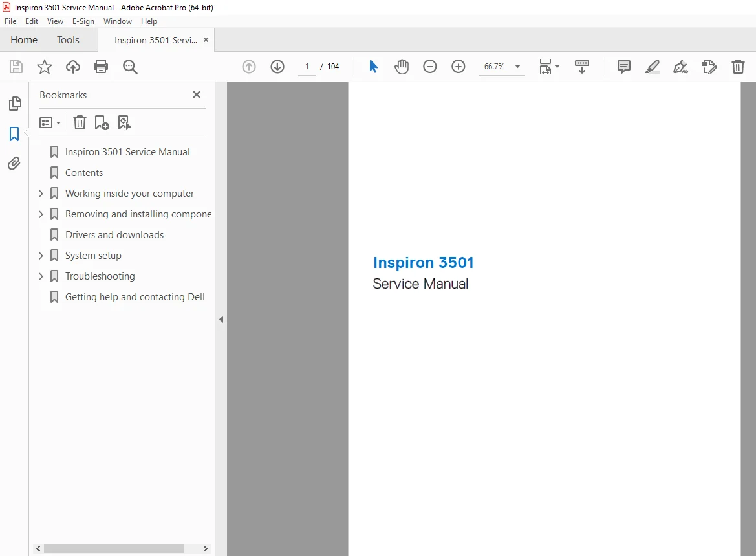Open the E-Sign menu

[83, 21]
